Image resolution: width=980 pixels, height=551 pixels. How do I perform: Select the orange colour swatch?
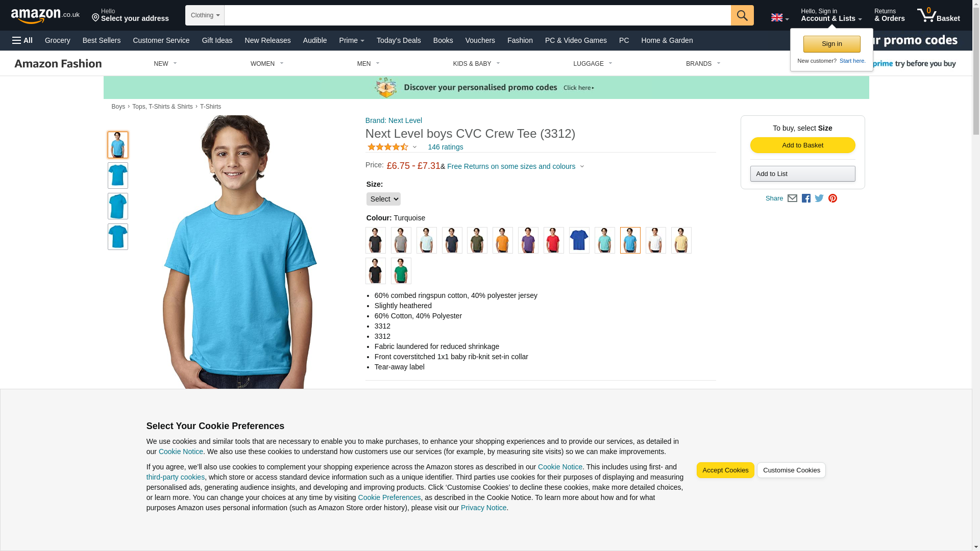click(x=502, y=240)
